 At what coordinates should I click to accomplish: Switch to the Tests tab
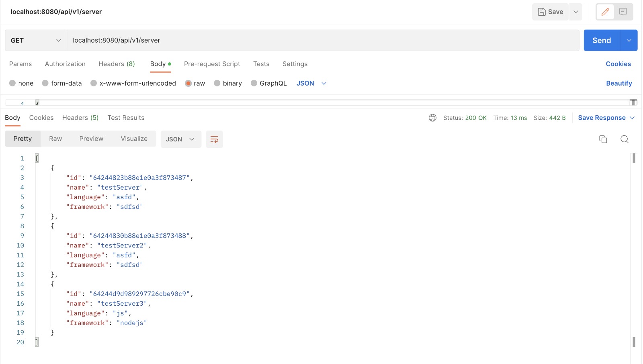(261, 64)
